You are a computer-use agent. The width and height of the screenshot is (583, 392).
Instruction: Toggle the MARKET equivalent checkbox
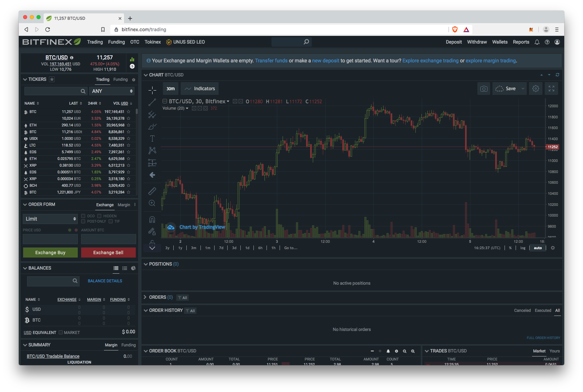[x=61, y=332]
